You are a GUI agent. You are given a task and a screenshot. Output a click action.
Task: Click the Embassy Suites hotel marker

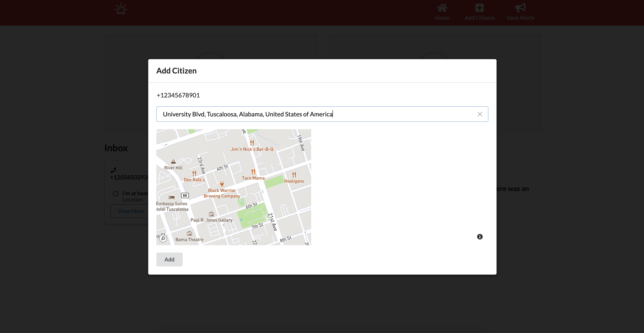[171, 197]
